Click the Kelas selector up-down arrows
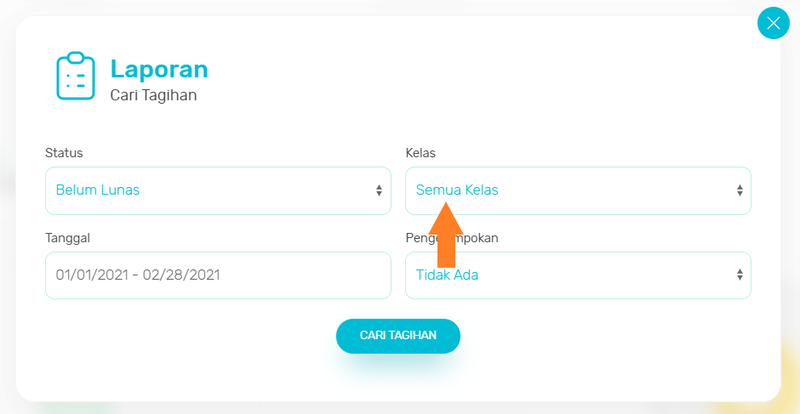The width and height of the screenshot is (800, 414). (739, 190)
